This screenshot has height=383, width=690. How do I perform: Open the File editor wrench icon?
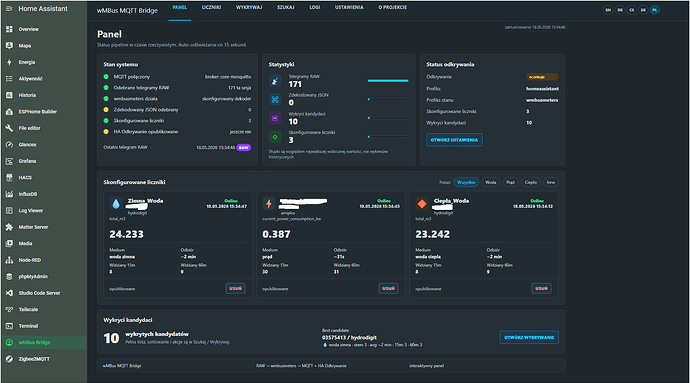[x=9, y=128]
